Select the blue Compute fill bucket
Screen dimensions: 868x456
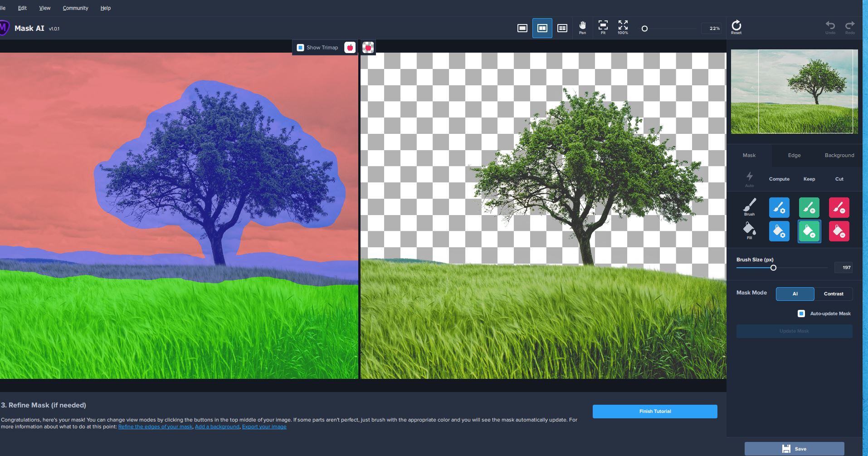tap(779, 231)
